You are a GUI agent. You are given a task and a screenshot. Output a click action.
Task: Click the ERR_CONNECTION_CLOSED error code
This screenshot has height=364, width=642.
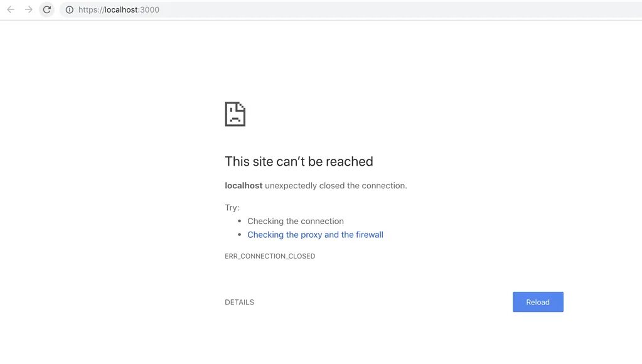coord(270,256)
